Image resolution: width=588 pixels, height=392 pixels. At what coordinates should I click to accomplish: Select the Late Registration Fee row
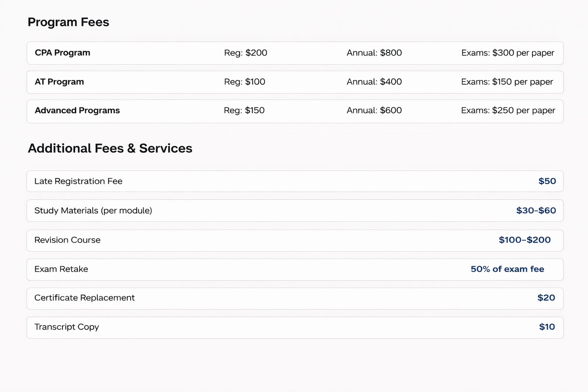(x=78, y=181)
